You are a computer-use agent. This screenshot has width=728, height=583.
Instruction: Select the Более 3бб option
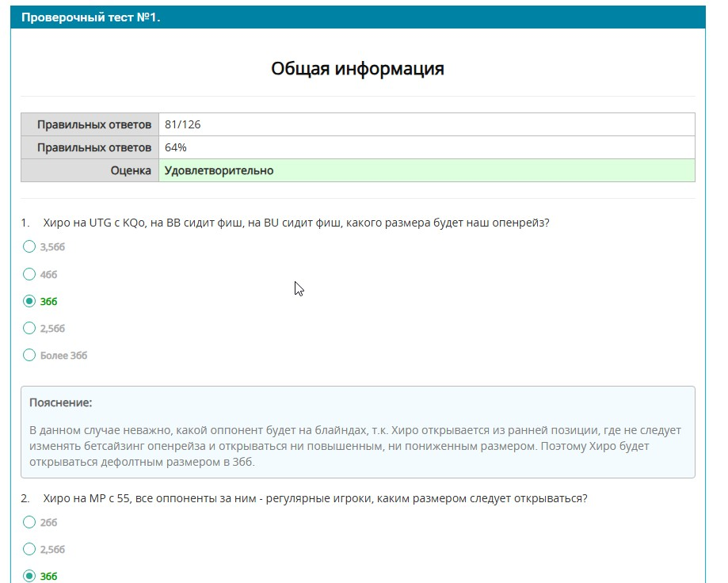point(29,355)
